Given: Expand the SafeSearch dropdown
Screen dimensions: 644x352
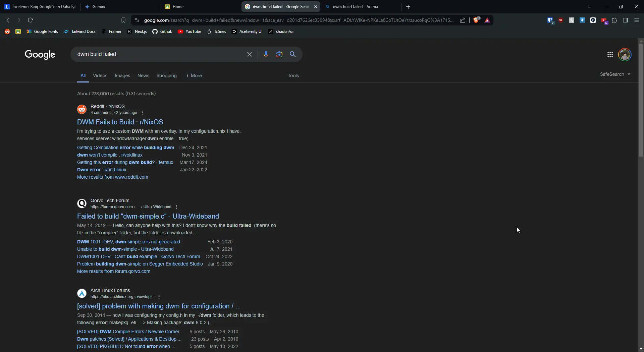Looking at the screenshot, I should pyautogui.click(x=615, y=74).
